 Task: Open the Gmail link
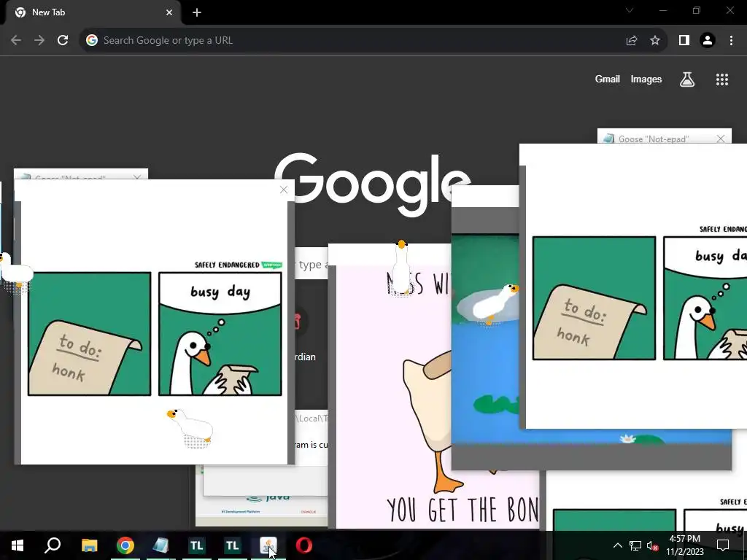click(608, 79)
